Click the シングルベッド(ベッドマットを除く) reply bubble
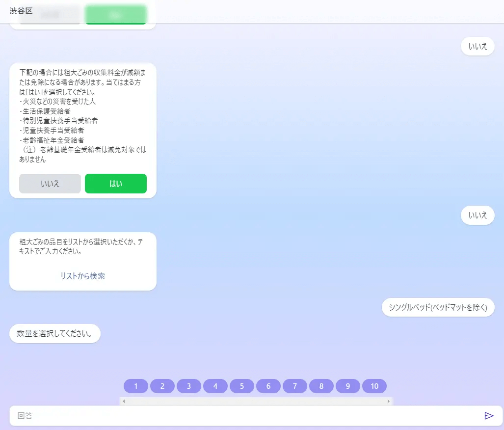504x430 pixels. [x=438, y=307]
